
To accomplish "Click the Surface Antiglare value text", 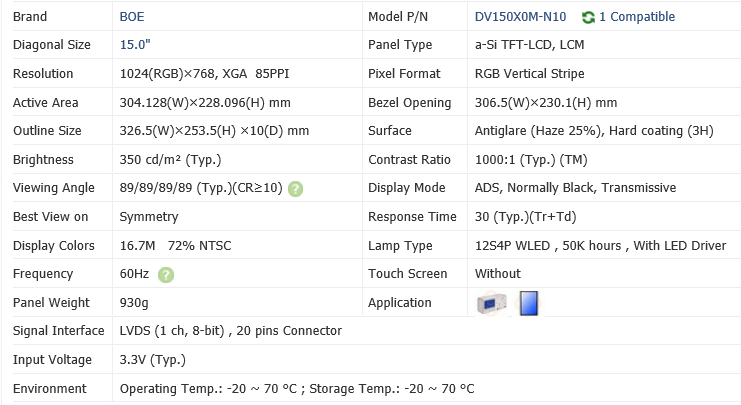I will tap(537, 131).
